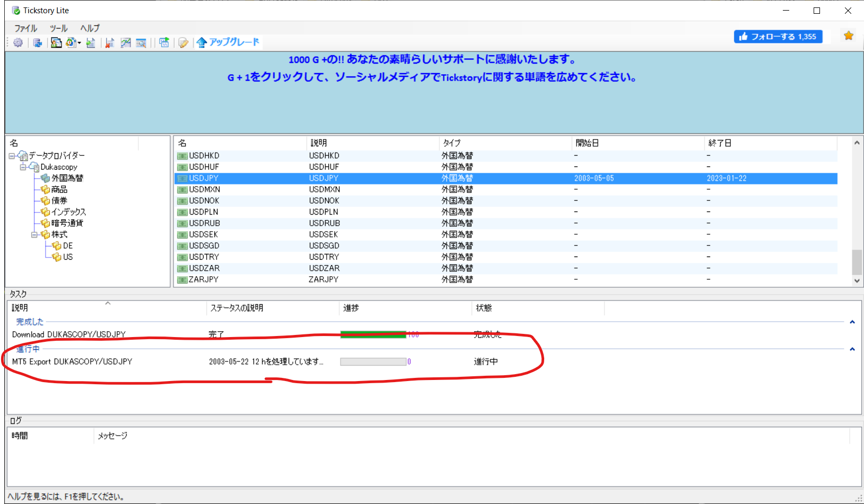The image size is (864, 504).
Task: Click the USDRUB row symbol icon
Action: (x=182, y=224)
